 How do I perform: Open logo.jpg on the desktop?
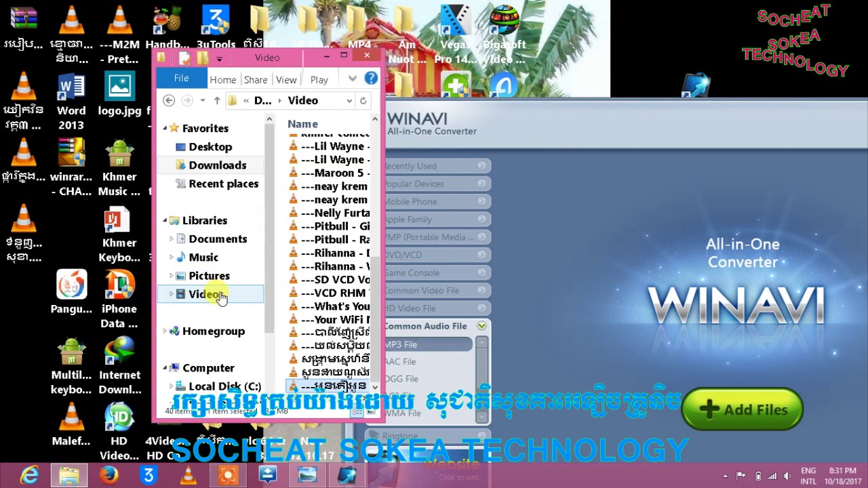[x=119, y=96]
